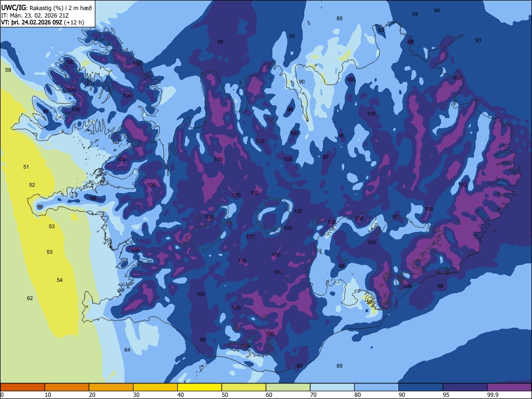532x399 pixels.
Task: Click the dark orange 0–10 legend swatch
Action: [22, 387]
